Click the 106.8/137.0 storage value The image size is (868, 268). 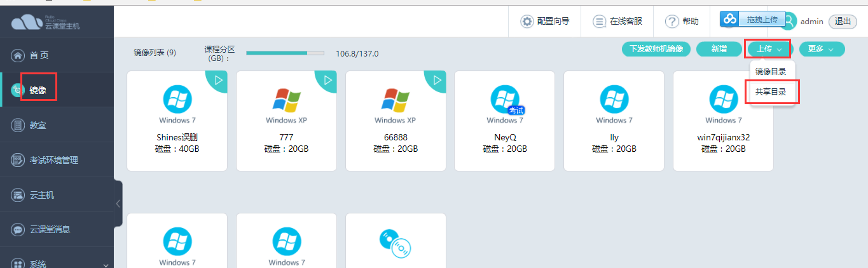coord(357,53)
